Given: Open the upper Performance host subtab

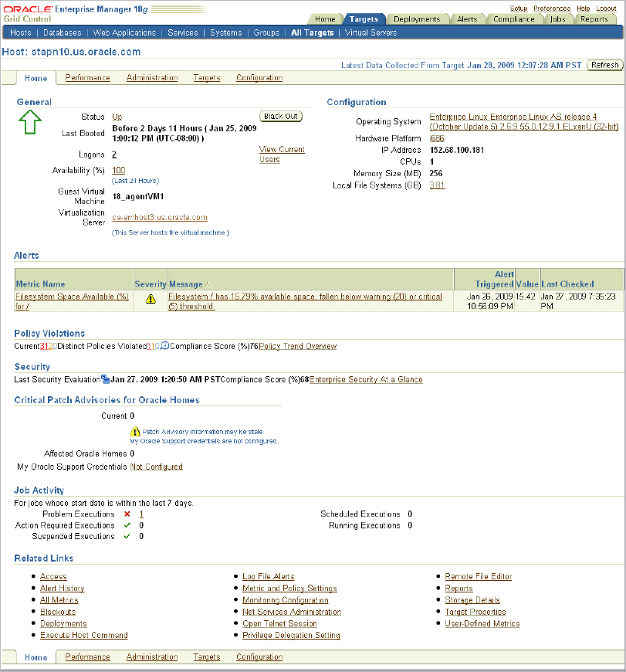Looking at the screenshot, I should [x=88, y=77].
